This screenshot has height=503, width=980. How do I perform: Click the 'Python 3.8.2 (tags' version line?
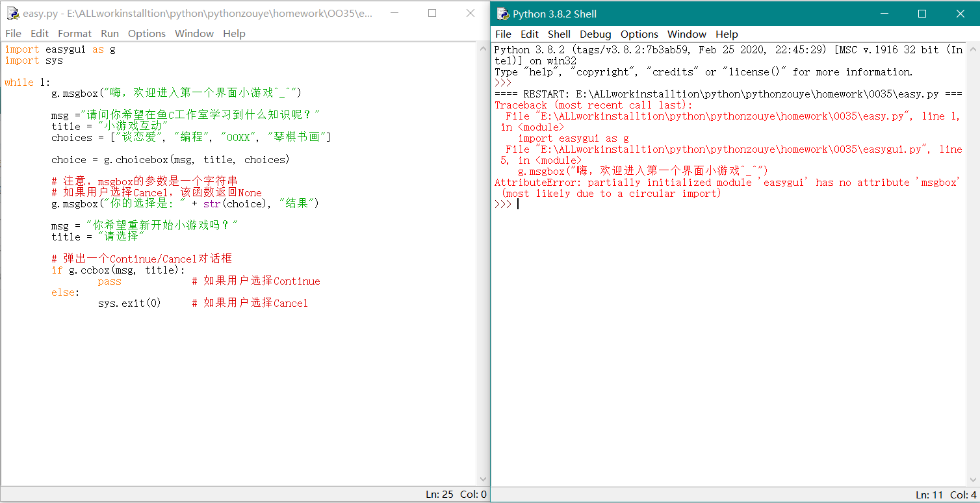(x=729, y=50)
